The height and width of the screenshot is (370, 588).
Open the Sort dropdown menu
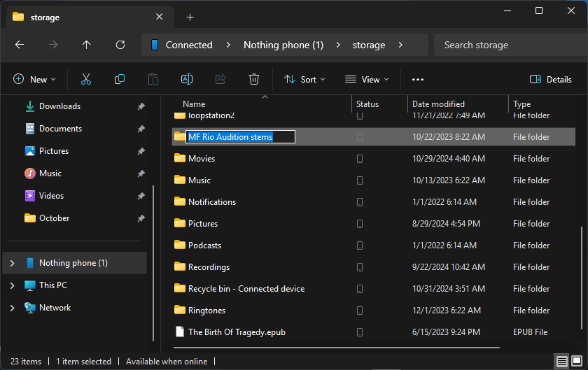pyautogui.click(x=304, y=80)
